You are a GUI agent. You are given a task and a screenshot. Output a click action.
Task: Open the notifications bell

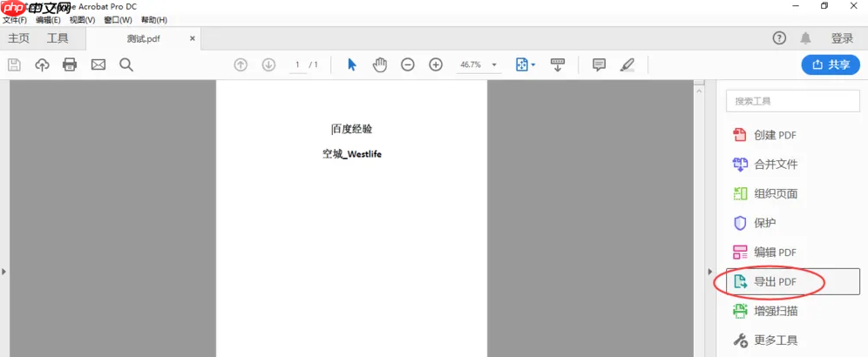(805, 38)
